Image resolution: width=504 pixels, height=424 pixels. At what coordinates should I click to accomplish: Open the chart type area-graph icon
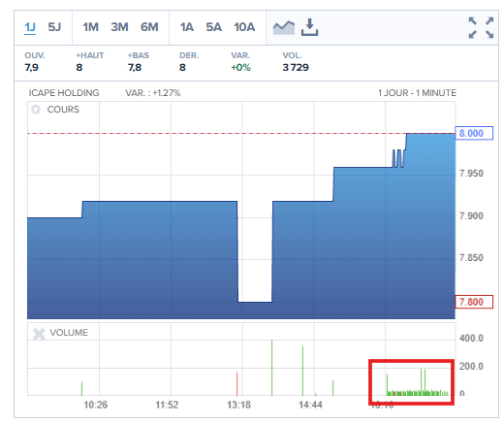tap(284, 28)
